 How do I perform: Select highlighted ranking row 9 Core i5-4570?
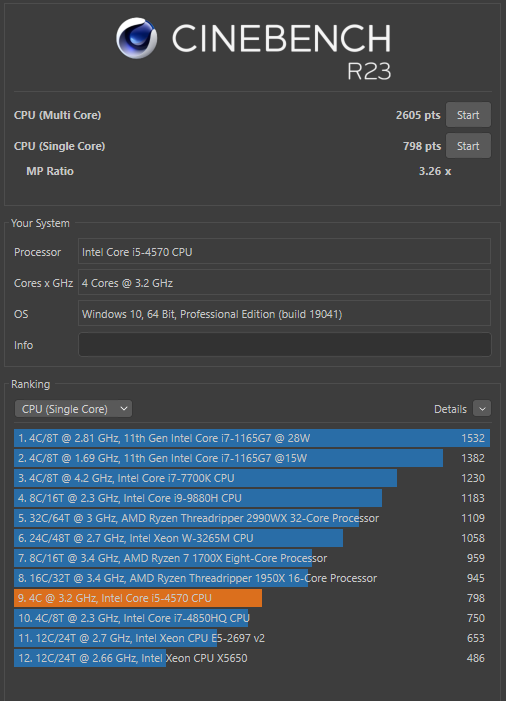[x=252, y=598]
